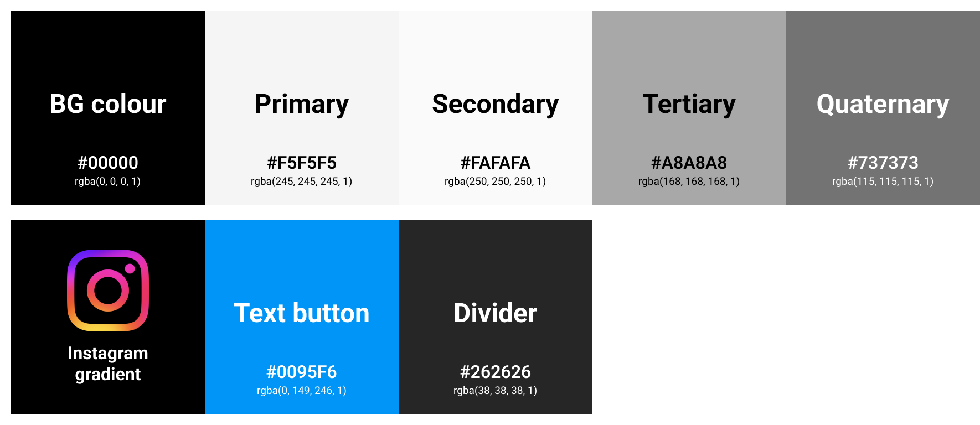Select the "BG colour" heading
Viewport: 980px width, 425px height.
[108, 104]
